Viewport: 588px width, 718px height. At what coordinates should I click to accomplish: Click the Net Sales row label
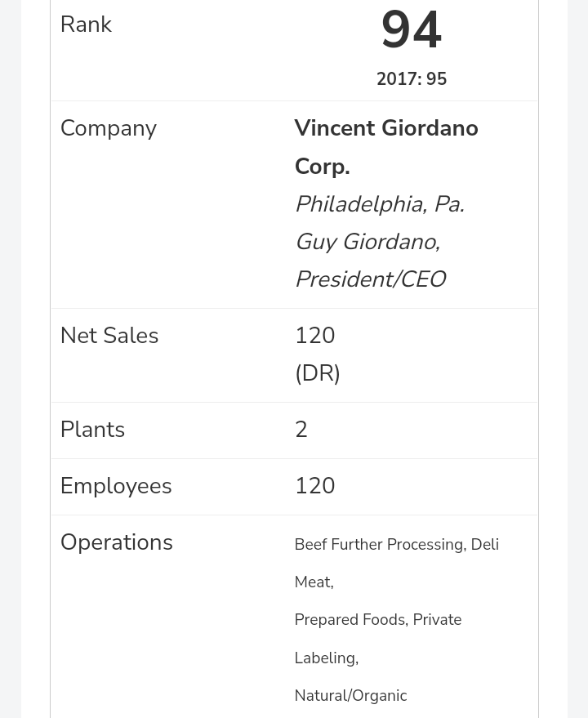(109, 336)
